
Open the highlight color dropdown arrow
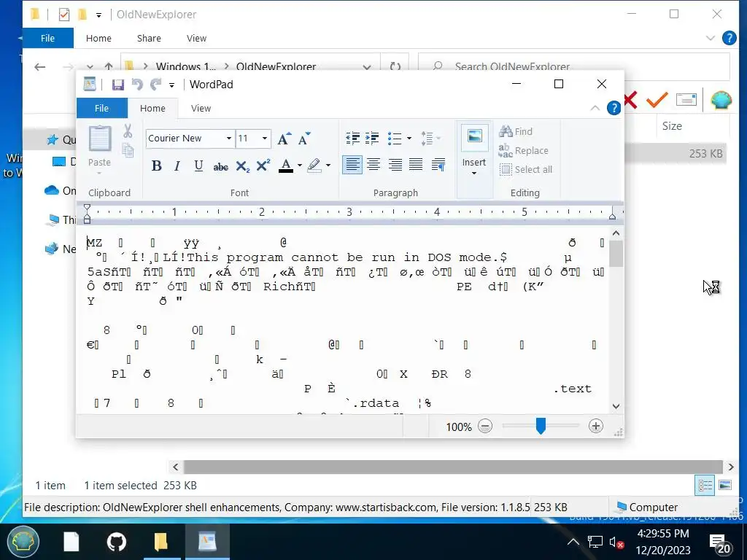click(328, 166)
